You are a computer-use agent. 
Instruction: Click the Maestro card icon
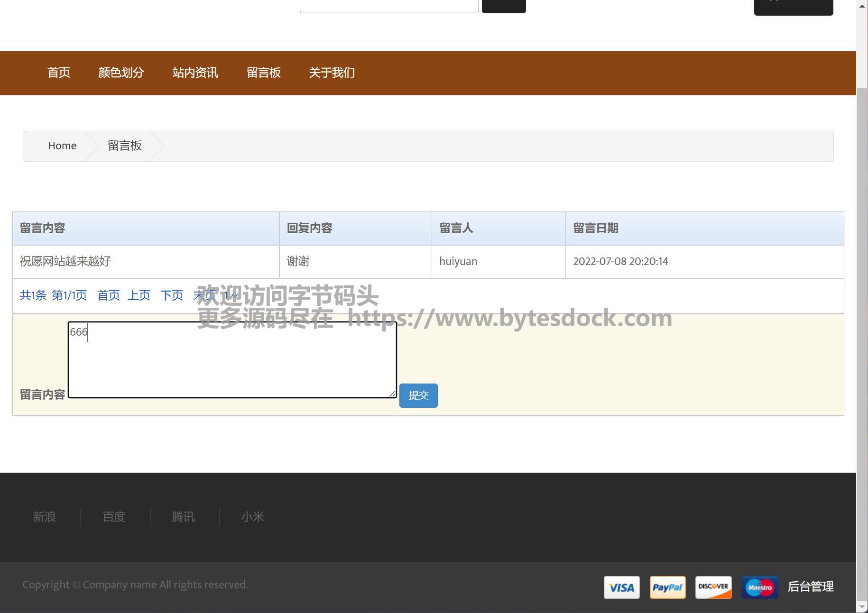tap(759, 587)
